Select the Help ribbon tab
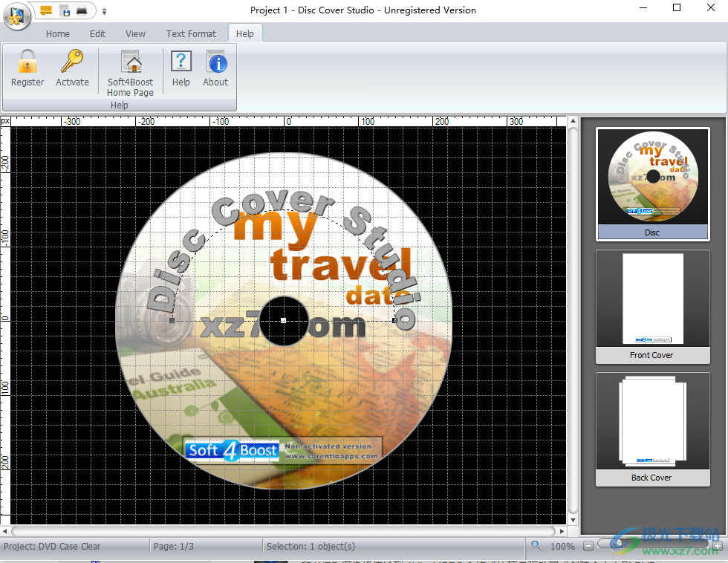This screenshot has width=728, height=563. coord(244,34)
